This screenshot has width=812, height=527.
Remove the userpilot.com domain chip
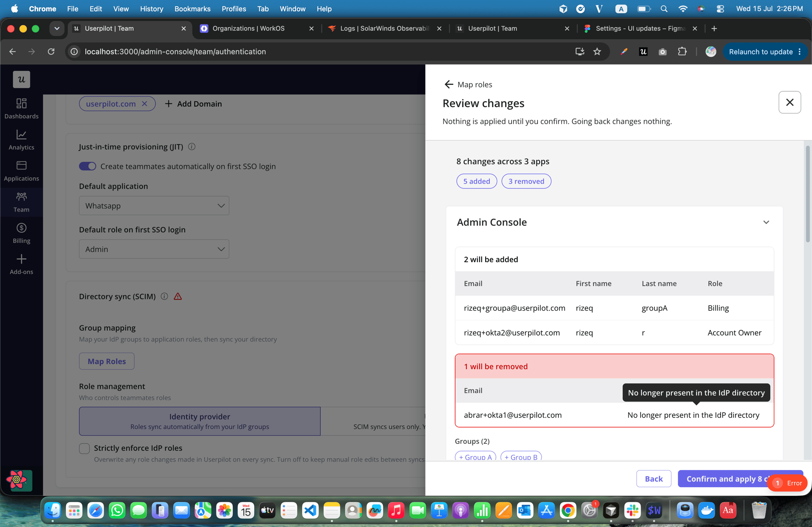pyautogui.click(x=145, y=104)
